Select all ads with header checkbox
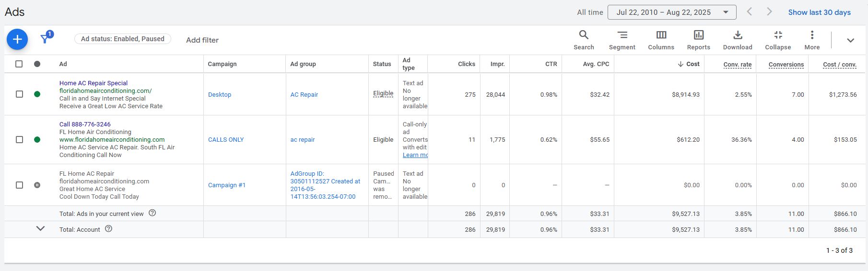The image size is (868, 271). 19,64
